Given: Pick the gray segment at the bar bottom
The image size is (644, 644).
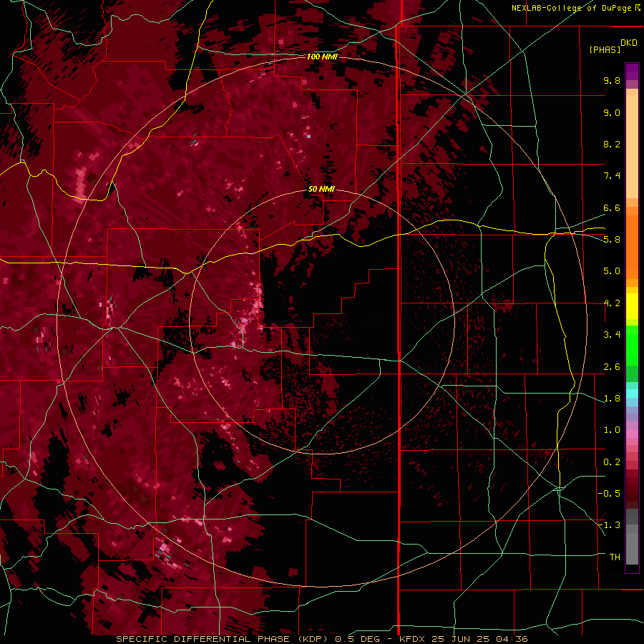Looking at the screenshot, I should 632,538.
